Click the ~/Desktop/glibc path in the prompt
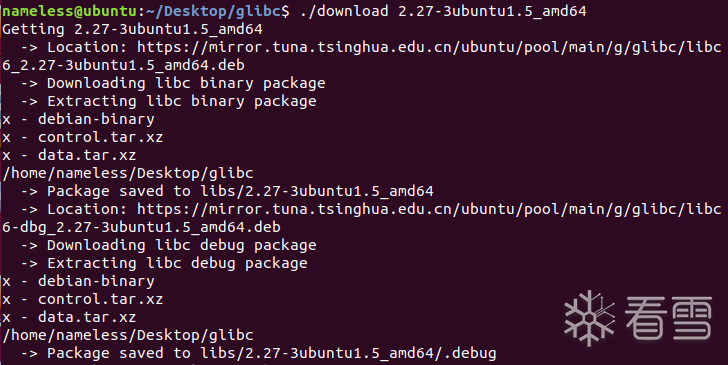728x365 pixels. (212, 11)
